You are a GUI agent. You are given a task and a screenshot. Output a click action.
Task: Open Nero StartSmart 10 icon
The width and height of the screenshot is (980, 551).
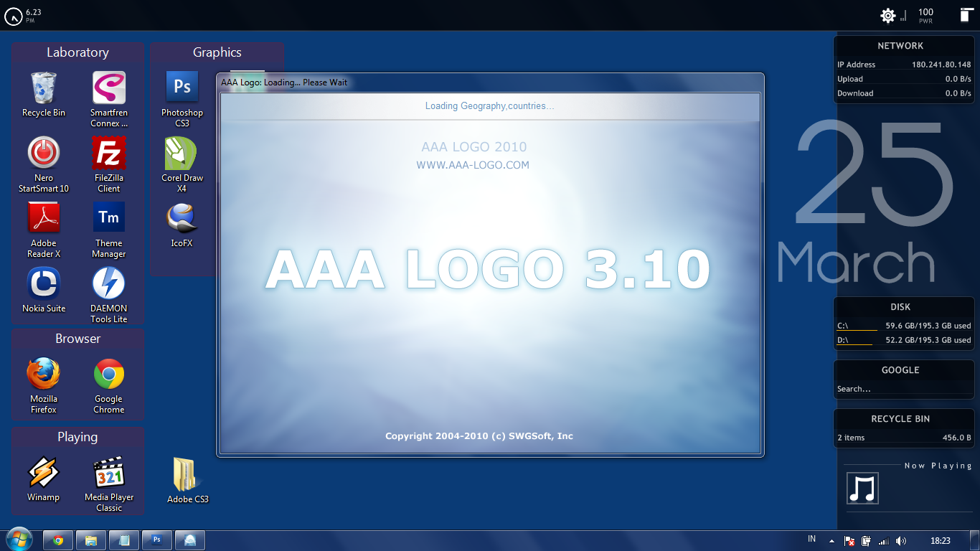click(44, 164)
